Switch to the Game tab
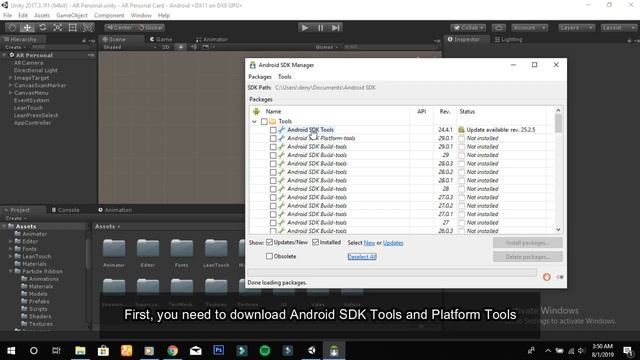The width and height of the screenshot is (640, 360). [x=161, y=39]
